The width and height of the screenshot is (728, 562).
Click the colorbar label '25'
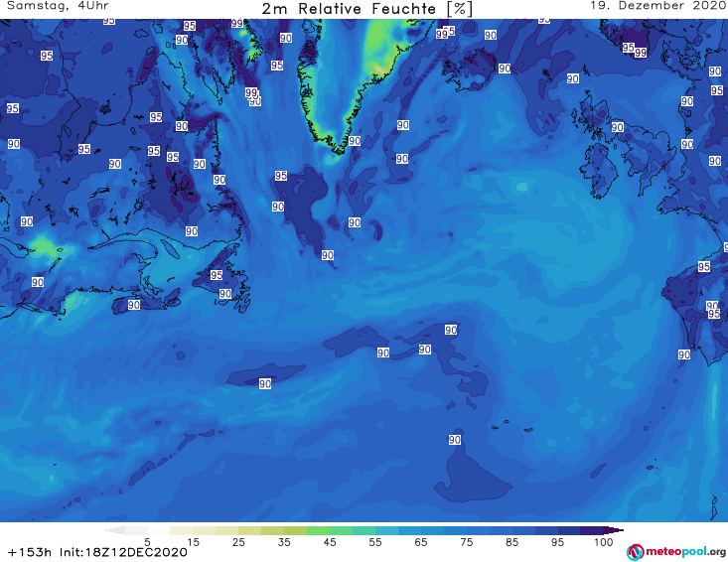tap(238, 542)
